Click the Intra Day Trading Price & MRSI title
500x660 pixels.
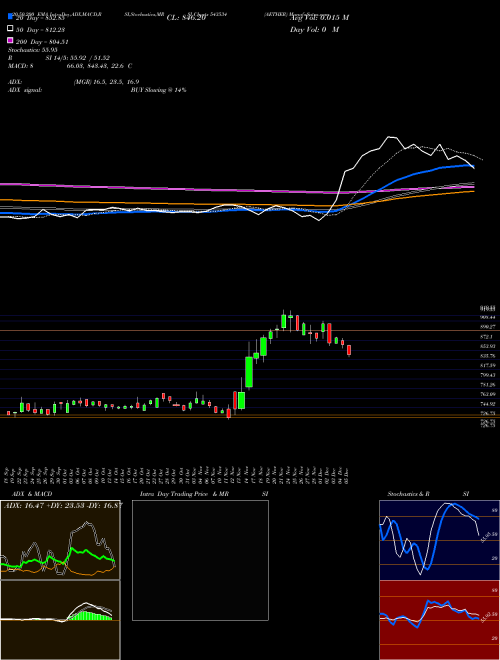[x=204, y=494]
